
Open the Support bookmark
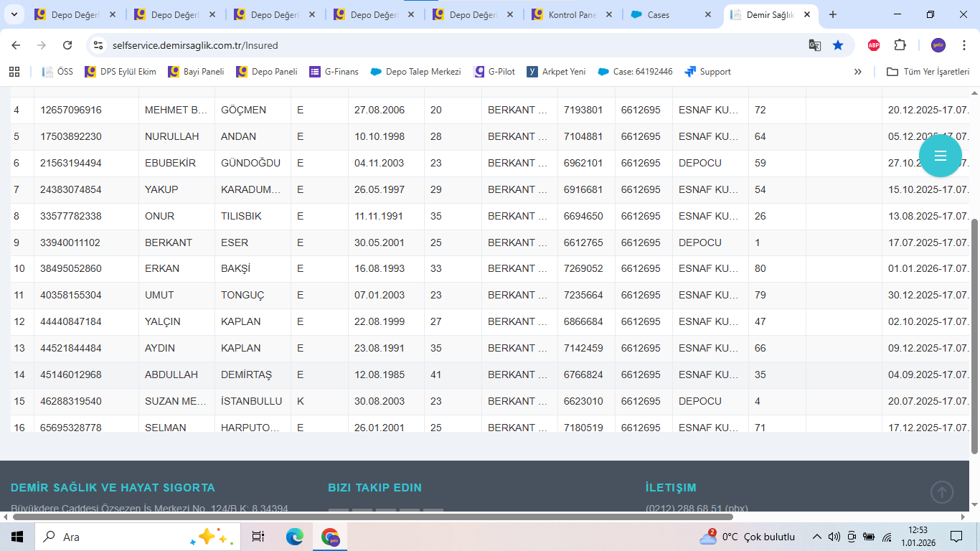[x=708, y=72]
